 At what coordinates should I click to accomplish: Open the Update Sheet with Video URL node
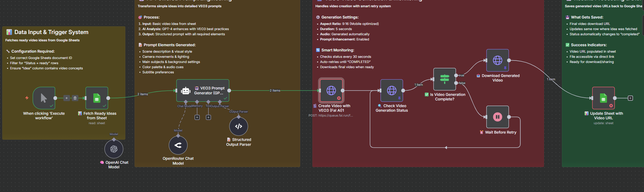pos(603,98)
